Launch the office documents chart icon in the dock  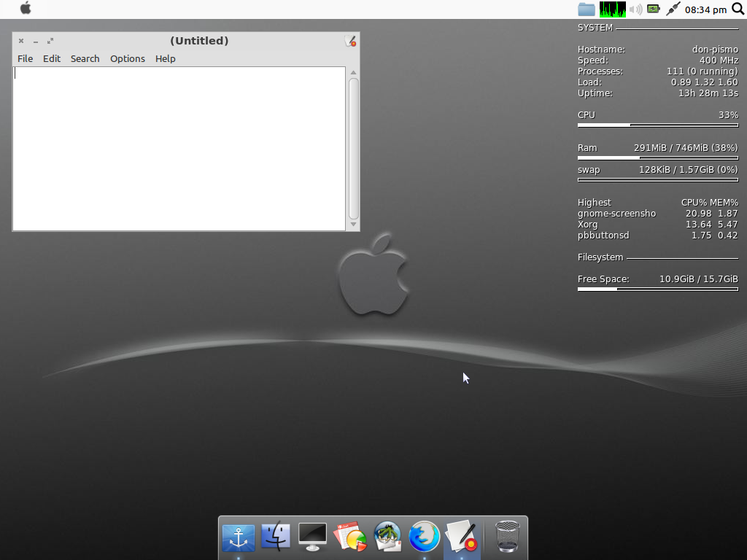pos(349,537)
